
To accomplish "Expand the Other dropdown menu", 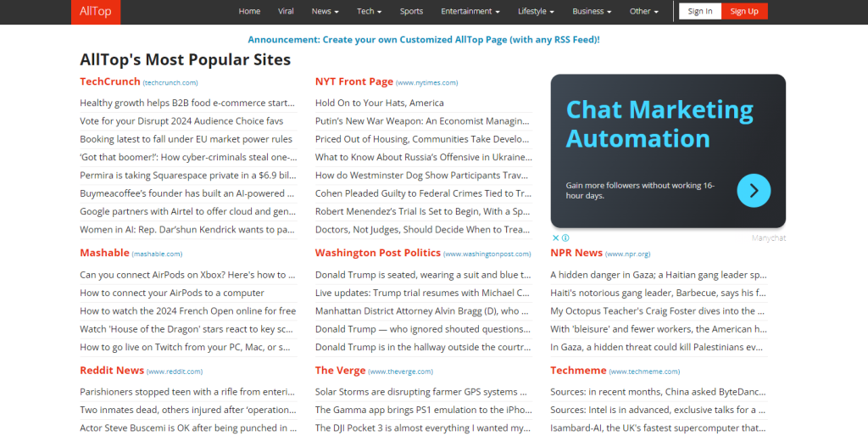I will point(644,11).
